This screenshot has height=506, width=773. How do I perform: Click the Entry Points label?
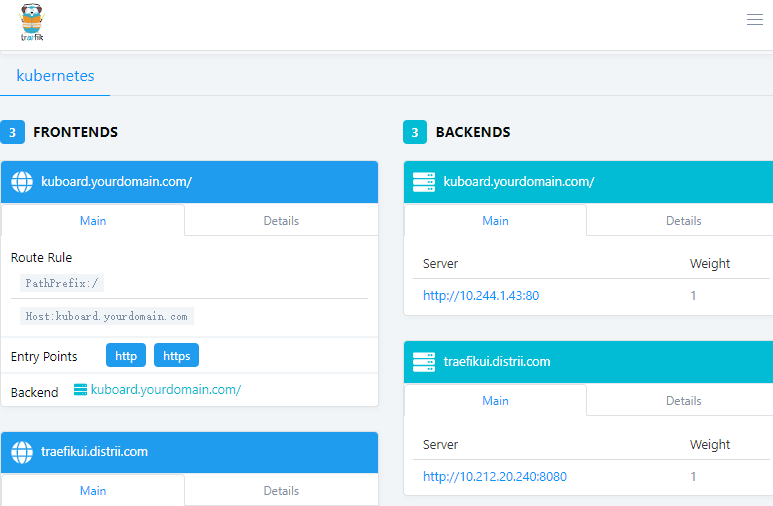pyautogui.click(x=44, y=357)
